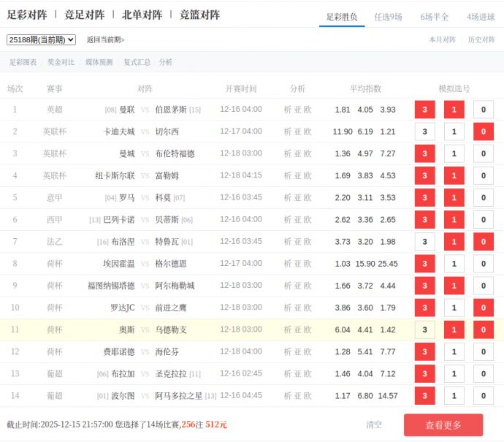Open the 4场进球 tab
504x442 pixels.
(x=481, y=17)
